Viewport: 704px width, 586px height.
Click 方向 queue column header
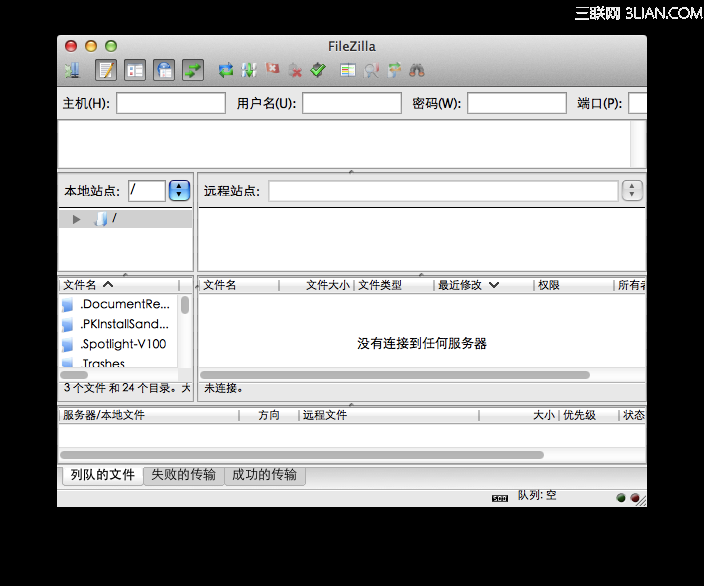coord(269,415)
